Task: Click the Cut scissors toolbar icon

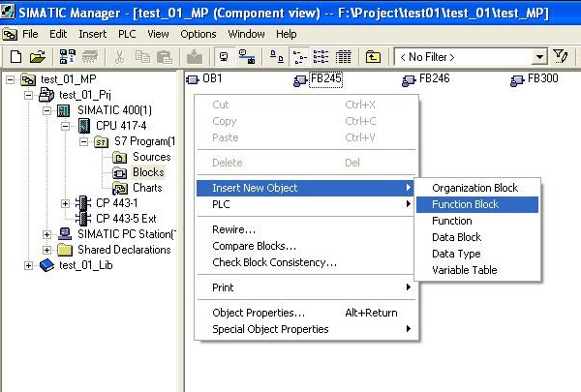Action: pyautogui.click(x=119, y=57)
